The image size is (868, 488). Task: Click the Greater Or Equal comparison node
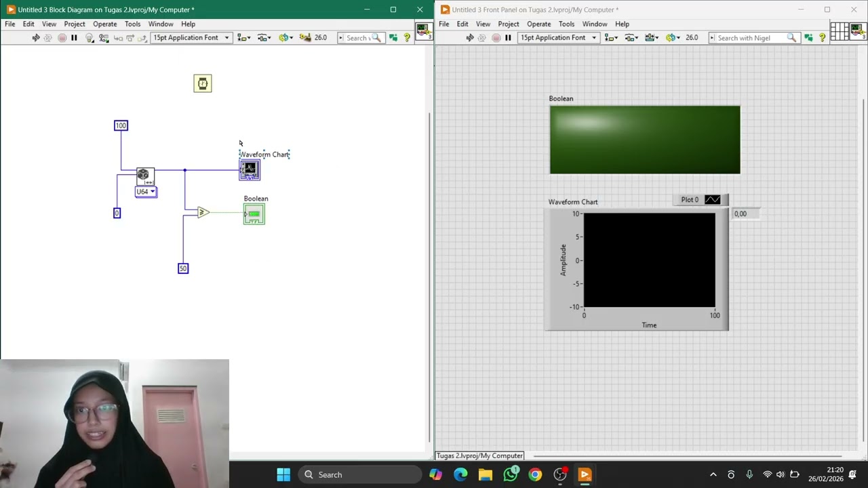(203, 213)
